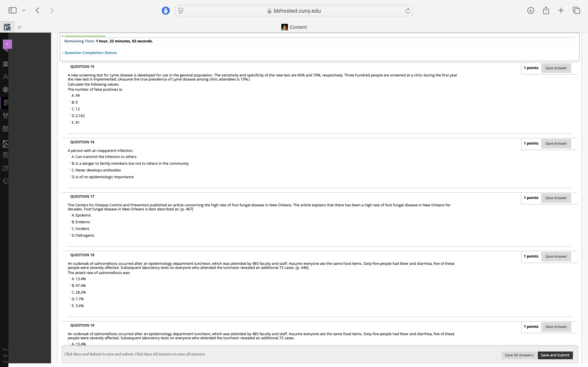This screenshot has width=588, height=367.
Task: Close the purple notification tag
Action: pyautogui.click(x=7, y=44)
